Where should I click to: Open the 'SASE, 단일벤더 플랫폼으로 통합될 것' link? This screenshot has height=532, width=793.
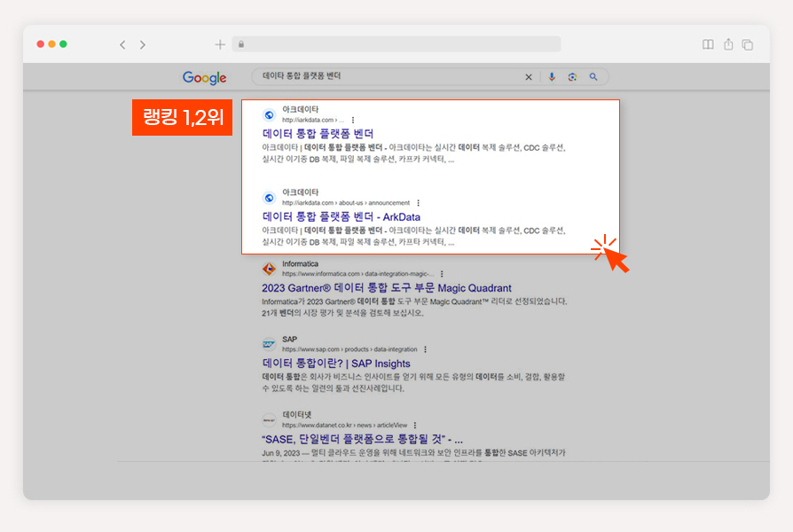[363, 439]
